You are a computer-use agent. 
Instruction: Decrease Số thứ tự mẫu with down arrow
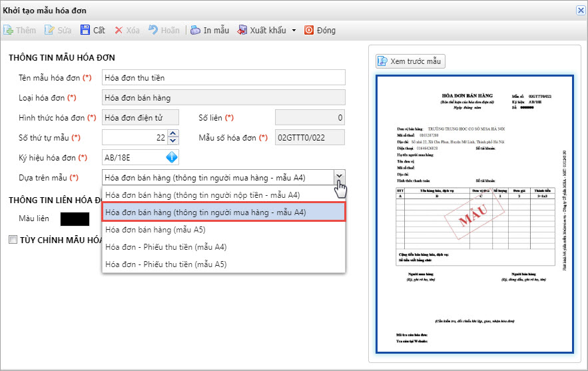click(x=173, y=141)
